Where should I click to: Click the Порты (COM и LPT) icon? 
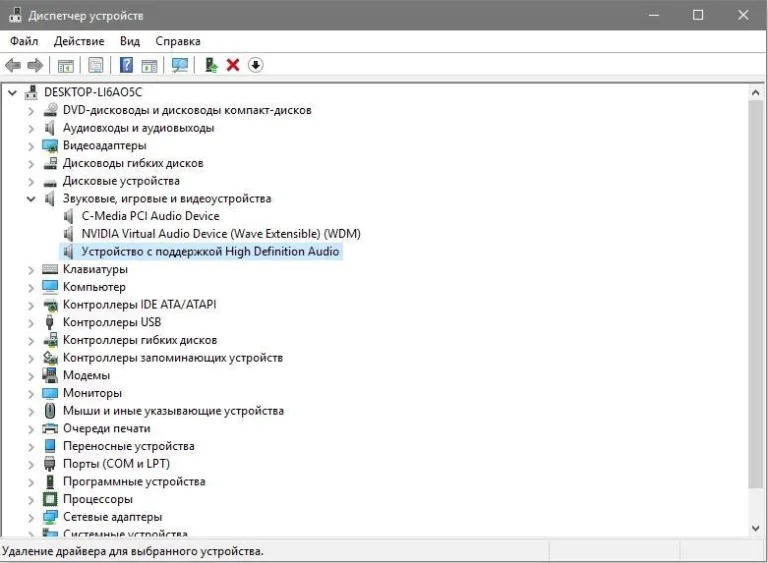(x=49, y=464)
